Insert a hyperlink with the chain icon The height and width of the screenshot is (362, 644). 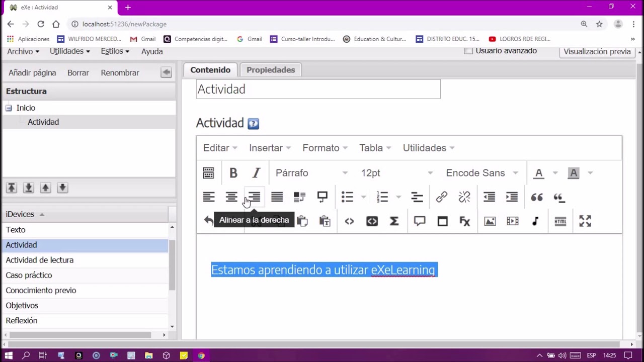click(x=441, y=197)
